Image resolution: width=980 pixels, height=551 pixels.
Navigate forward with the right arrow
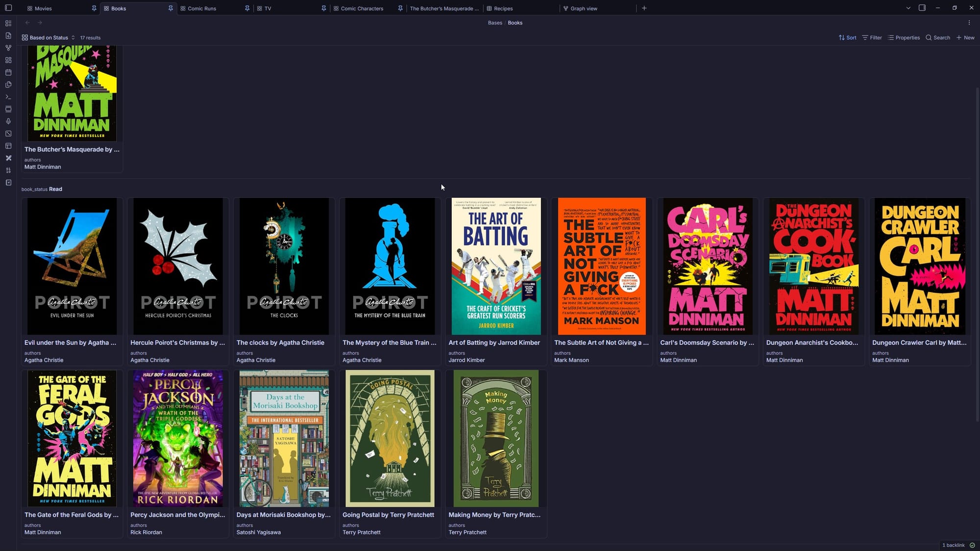pos(40,23)
